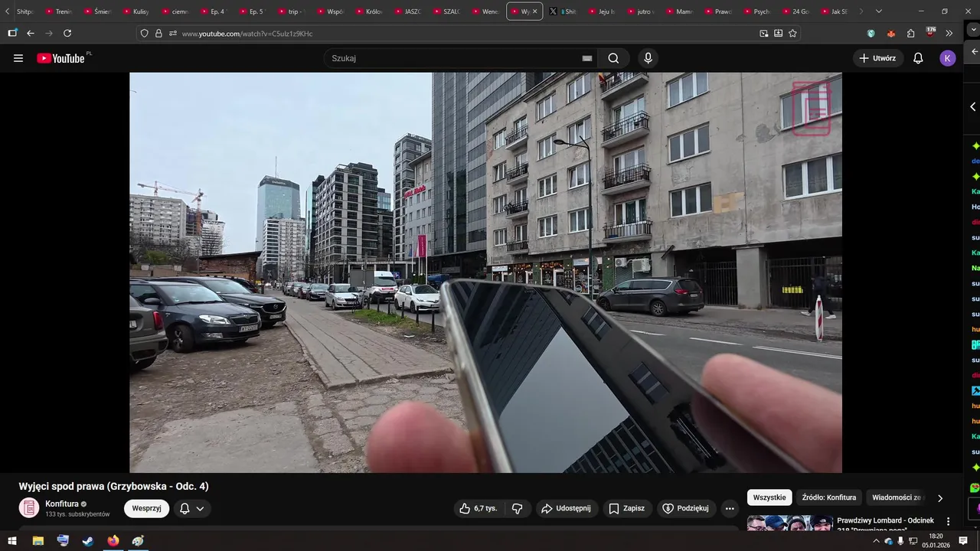
Task: Open YouTube notifications bell
Action: pos(918,58)
